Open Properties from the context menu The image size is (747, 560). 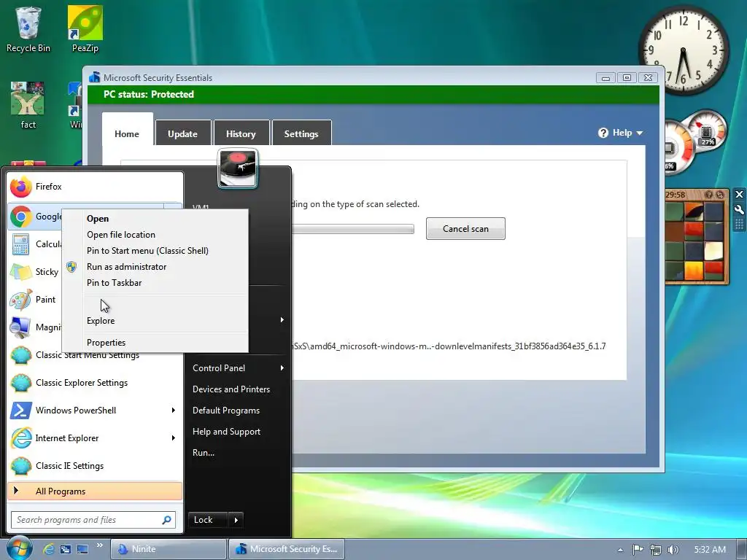[155, 343]
